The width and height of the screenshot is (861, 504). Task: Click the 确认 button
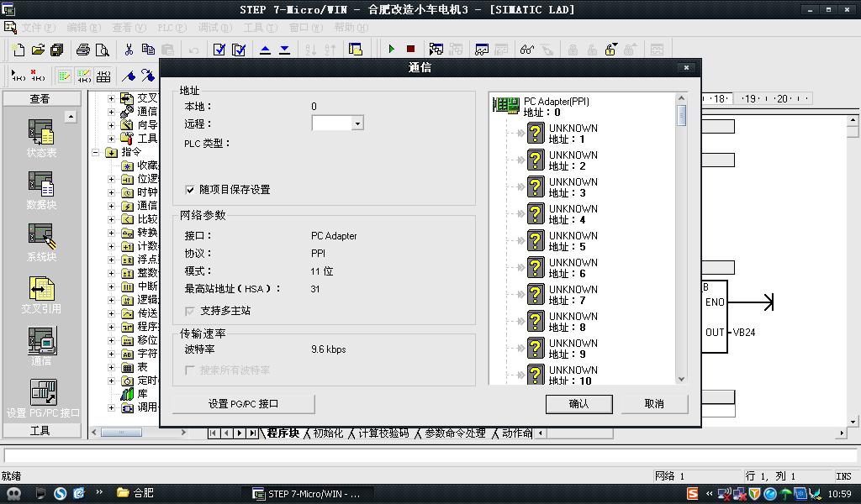(x=578, y=404)
